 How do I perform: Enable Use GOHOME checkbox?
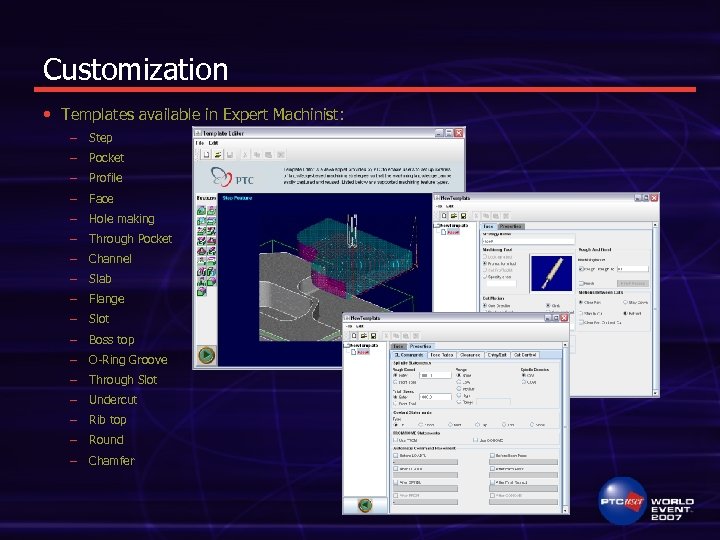pyautogui.click(x=476, y=440)
